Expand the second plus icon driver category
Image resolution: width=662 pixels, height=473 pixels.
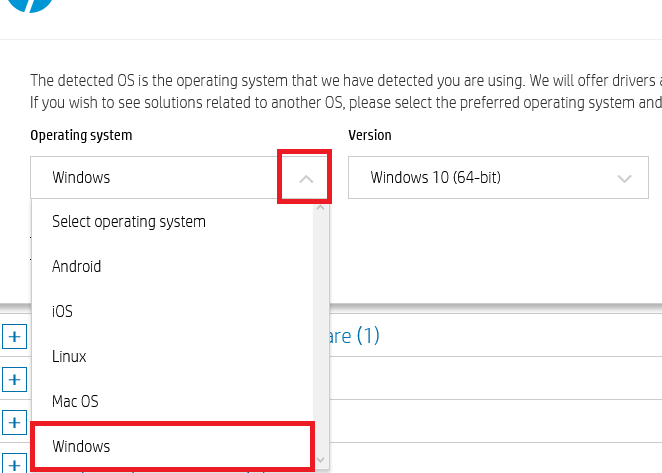point(14,379)
